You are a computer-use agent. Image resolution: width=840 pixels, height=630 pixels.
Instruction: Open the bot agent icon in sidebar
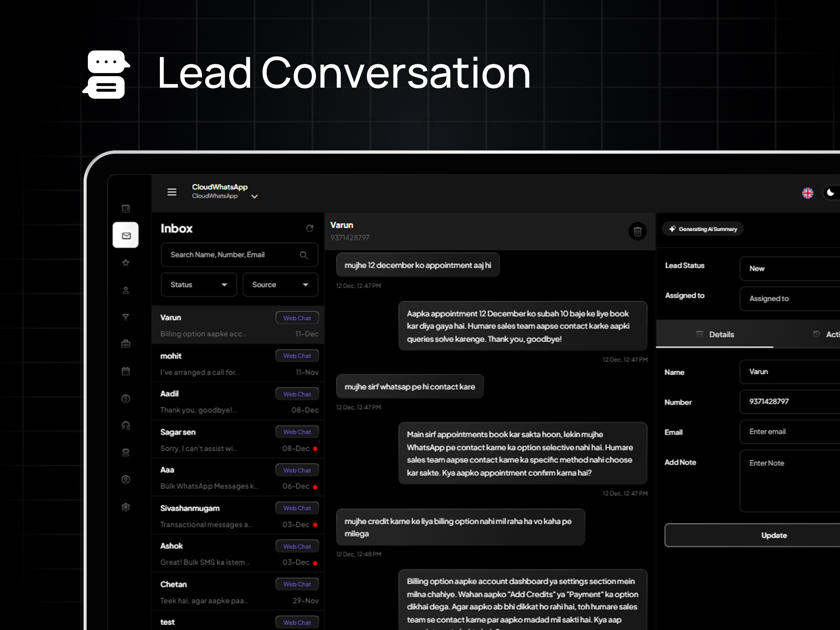(126, 453)
